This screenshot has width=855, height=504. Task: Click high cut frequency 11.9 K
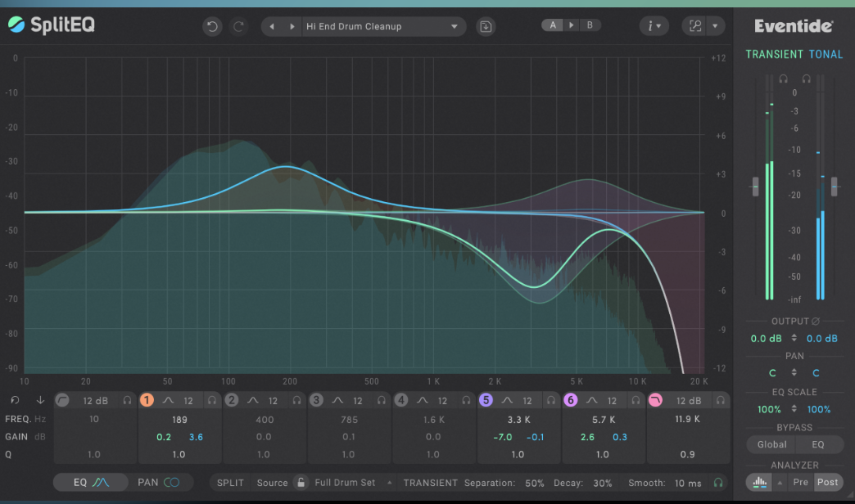(687, 419)
